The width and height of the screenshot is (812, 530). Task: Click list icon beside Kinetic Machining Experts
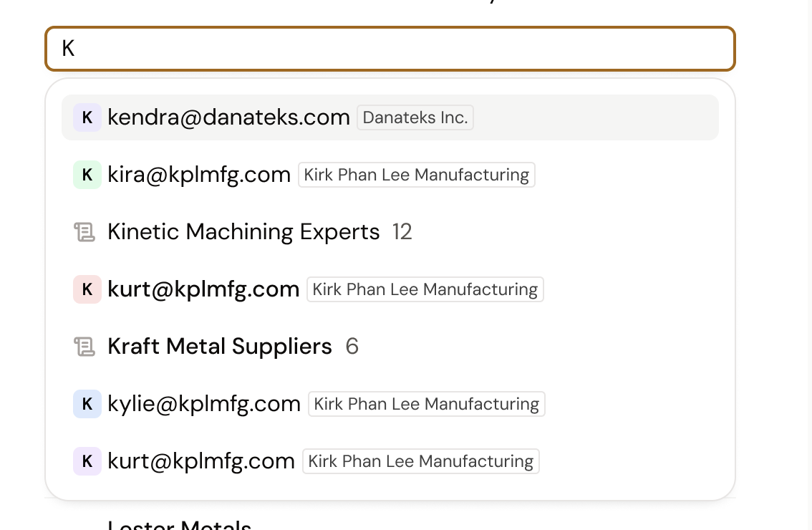coord(84,232)
